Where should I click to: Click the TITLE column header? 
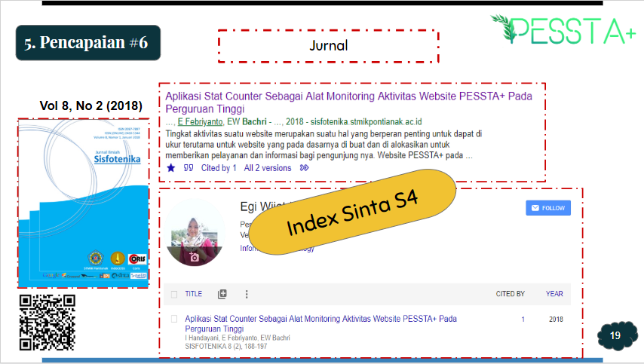pyautogui.click(x=194, y=294)
